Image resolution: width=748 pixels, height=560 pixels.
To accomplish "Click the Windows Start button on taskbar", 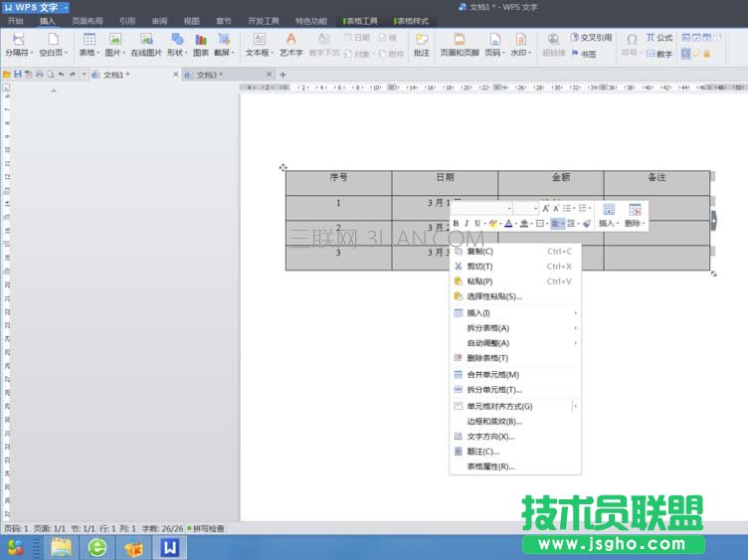I will pos(15,548).
